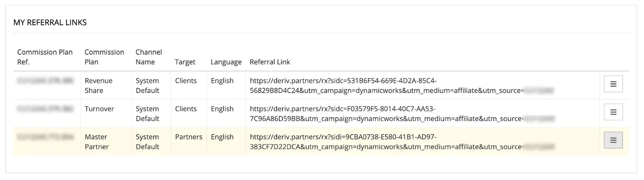Select the Turnover referral link text
The height and width of the screenshot is (180, 644).
point(402,114)
